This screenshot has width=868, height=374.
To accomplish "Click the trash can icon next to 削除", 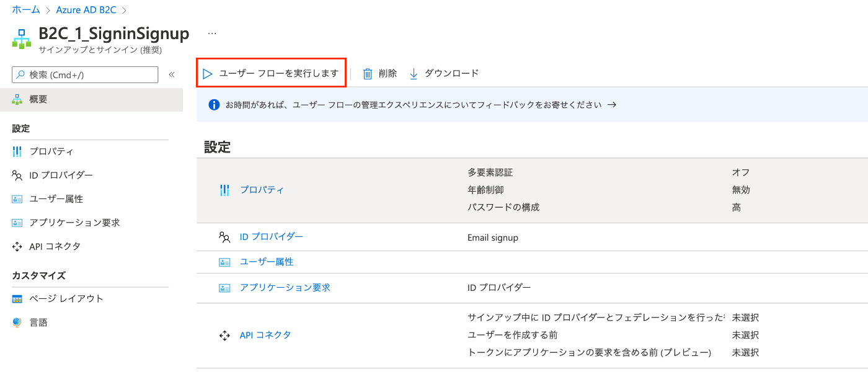I will click(368, 74).
